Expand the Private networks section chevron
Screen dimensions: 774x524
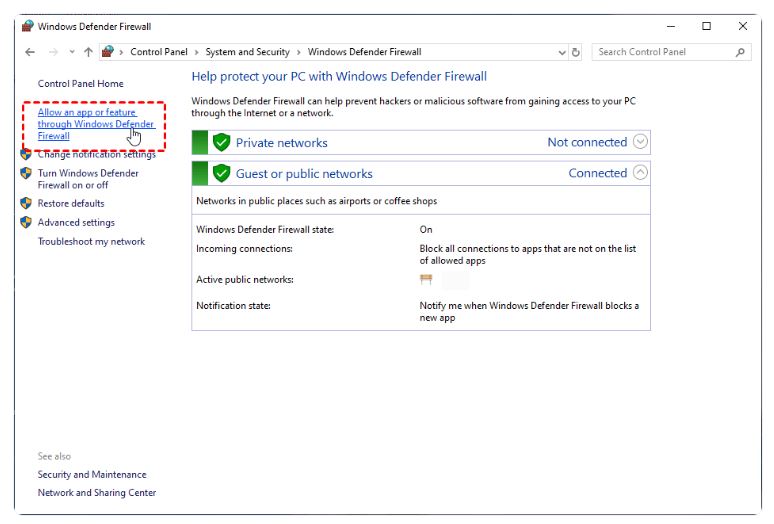640,142
